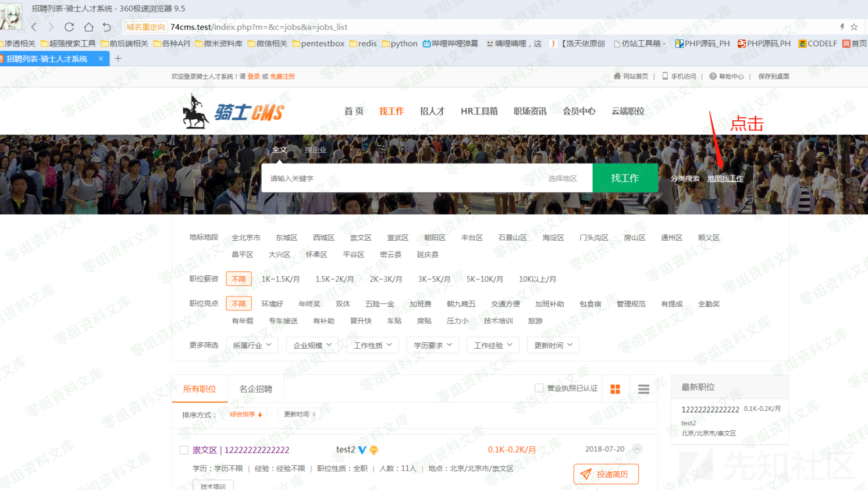Screen dimensions: 868x490
Task: Collapse the 崇文区 job row chevron
Action: (x=637, y=449)
